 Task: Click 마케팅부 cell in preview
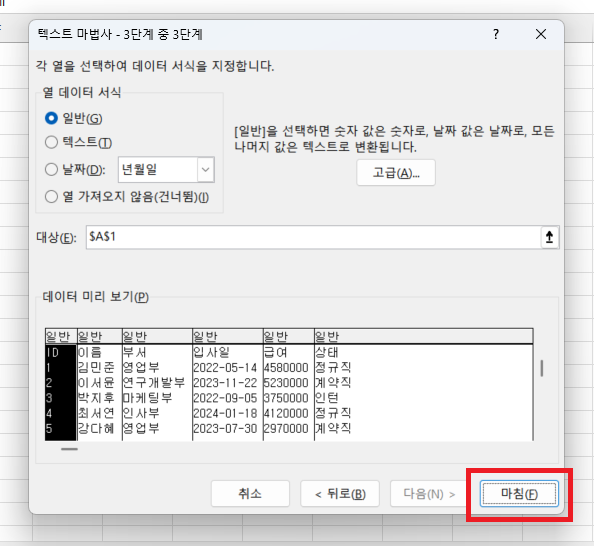[x=147, y=398]
